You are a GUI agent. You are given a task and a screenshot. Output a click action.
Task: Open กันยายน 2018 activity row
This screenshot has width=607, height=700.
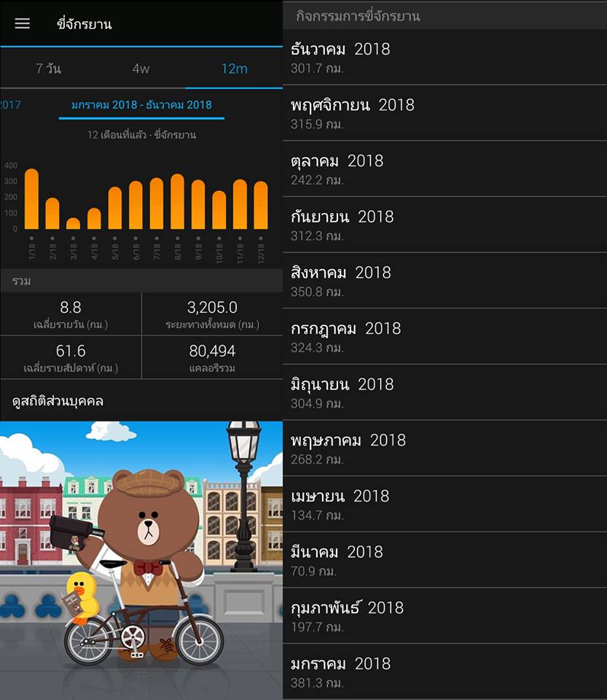pos(445,225)
